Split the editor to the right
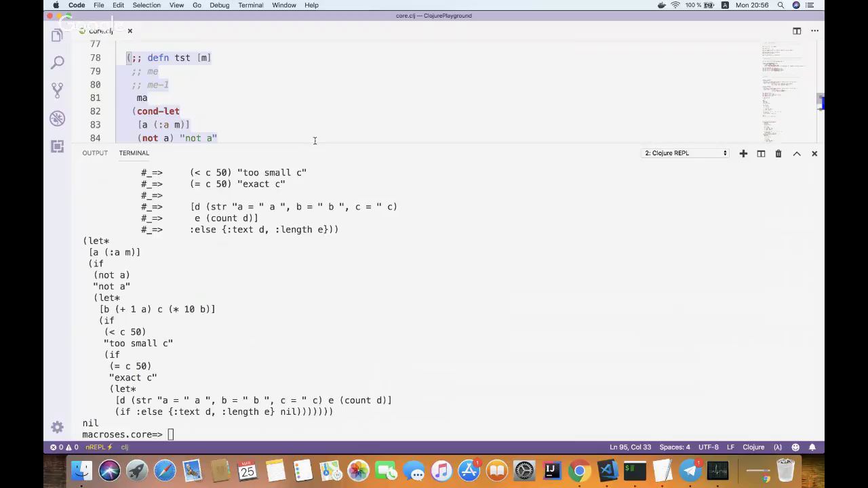Viewport: 868px width, 488px height. click(797, 30)
